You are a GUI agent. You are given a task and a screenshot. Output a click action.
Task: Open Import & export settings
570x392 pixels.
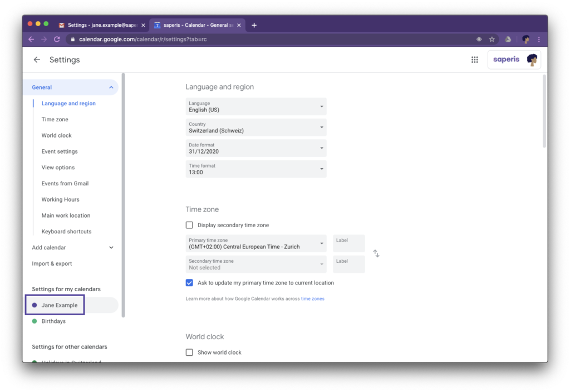(52, 264)
